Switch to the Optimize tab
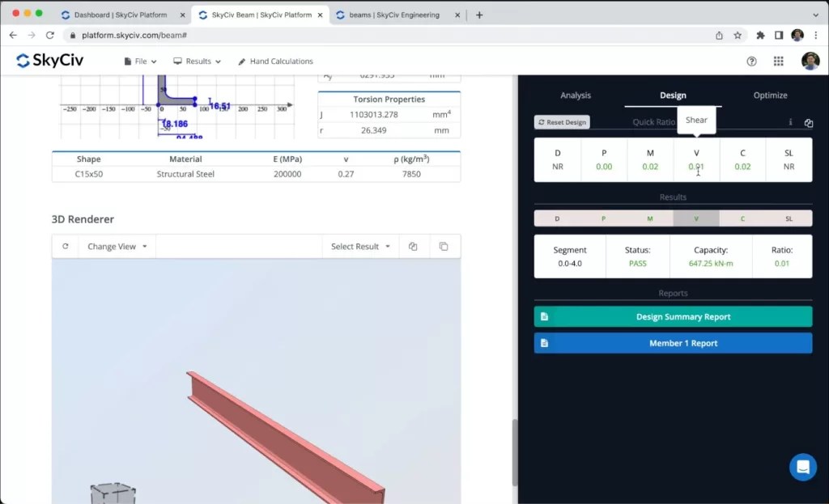Viewport: 829px width, 504px height. (770, 95)
